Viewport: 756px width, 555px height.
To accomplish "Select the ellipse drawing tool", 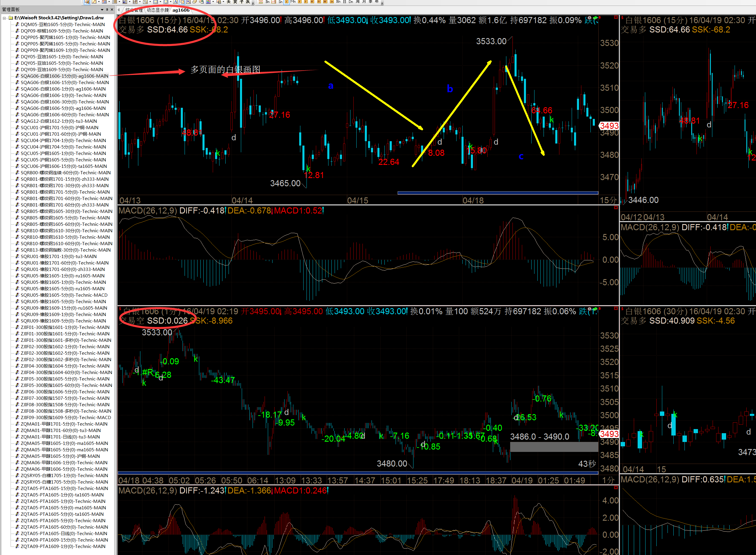I will (x=166, y=2).
